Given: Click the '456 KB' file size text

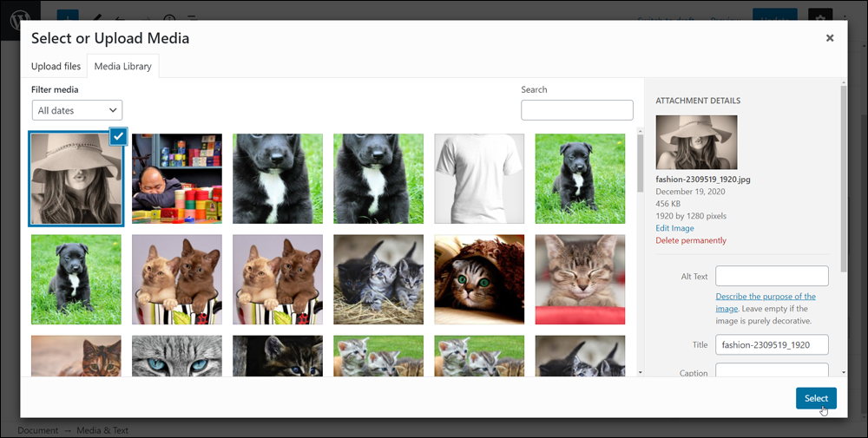Looking at the screenshot, I should click(x=668, y=204).
